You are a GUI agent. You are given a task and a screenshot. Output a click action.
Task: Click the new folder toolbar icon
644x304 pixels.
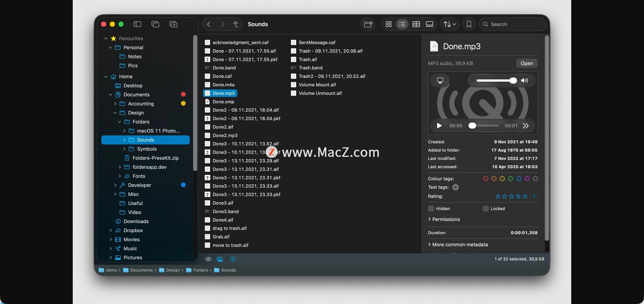click(368, 24)
